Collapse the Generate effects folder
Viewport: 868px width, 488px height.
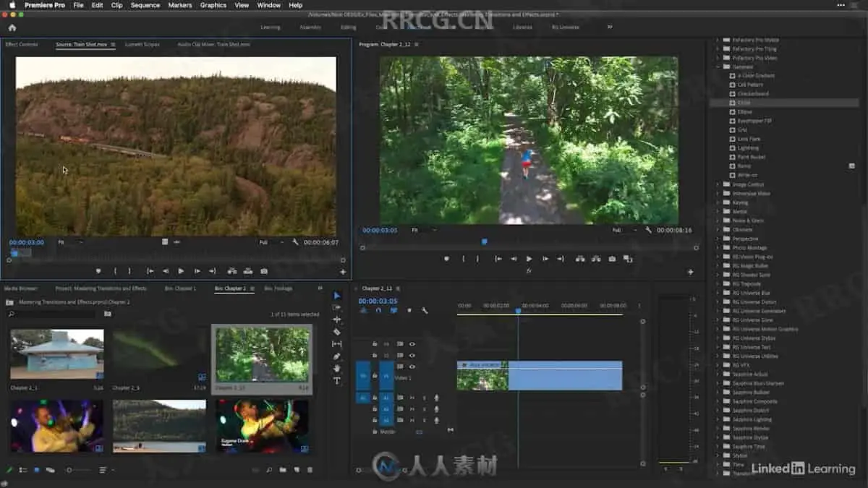point(718,67)
